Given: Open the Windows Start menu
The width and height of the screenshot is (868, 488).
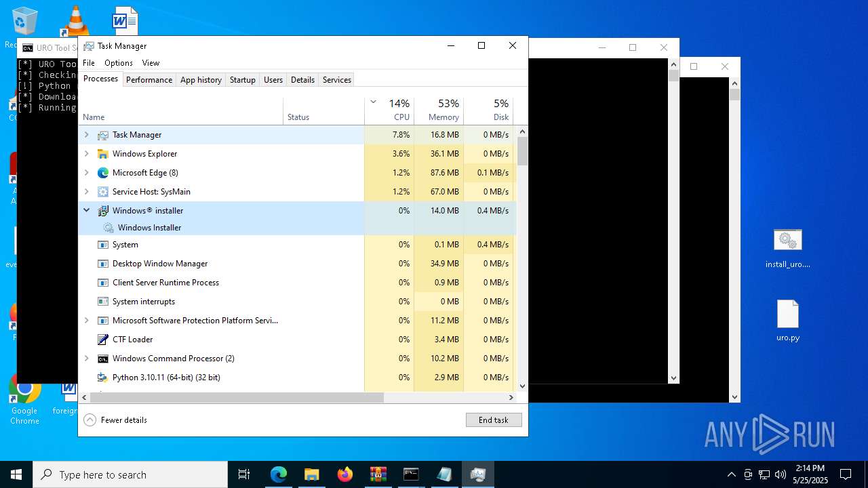Looking at the screenshot, I should [16, 474].
